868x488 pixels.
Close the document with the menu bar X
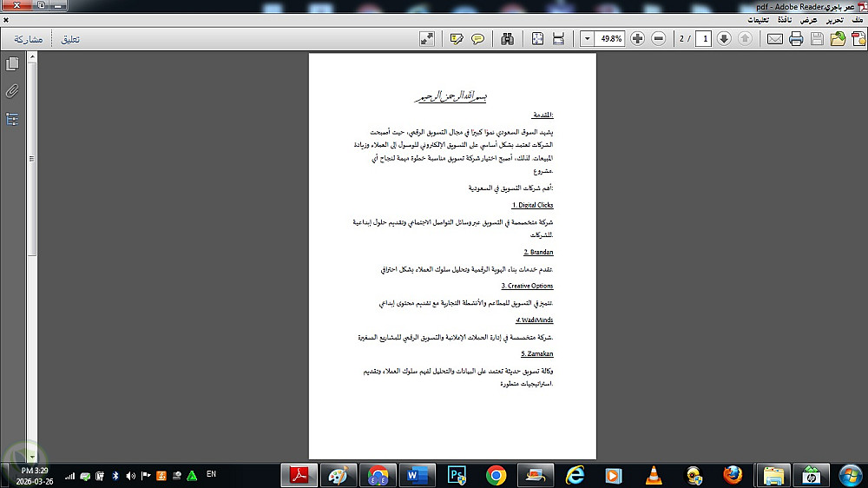click(x=5, y=20)
